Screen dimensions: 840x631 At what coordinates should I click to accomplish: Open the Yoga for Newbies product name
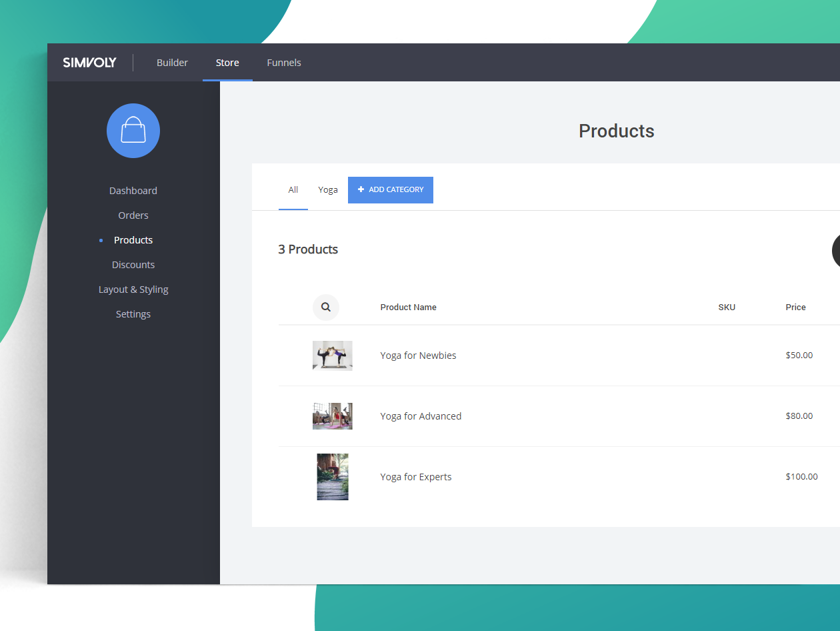pyautogui.click(x=418, y=356)
